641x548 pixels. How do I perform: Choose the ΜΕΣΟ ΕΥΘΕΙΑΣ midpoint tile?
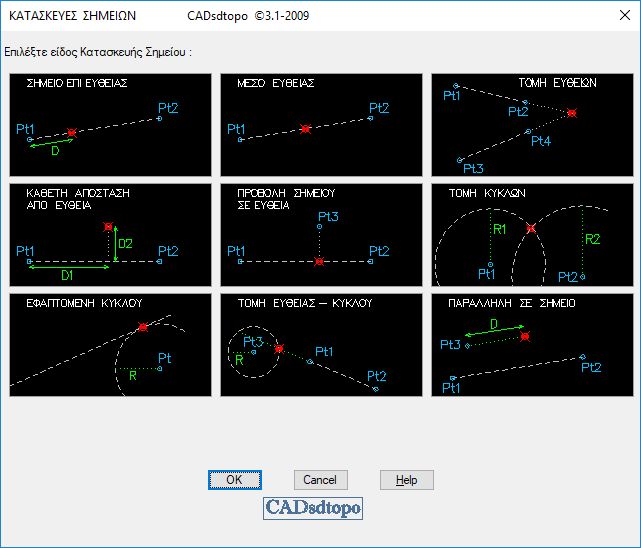(321, 125)
